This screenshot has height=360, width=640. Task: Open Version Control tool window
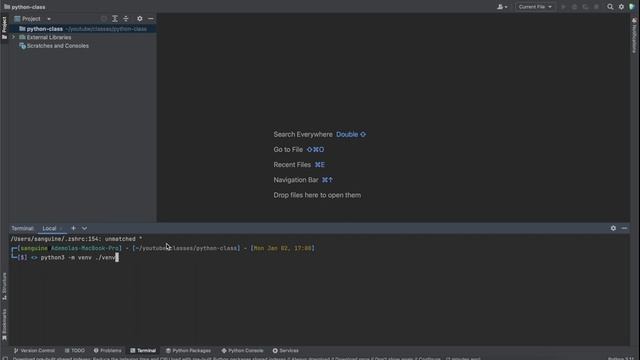34,351
